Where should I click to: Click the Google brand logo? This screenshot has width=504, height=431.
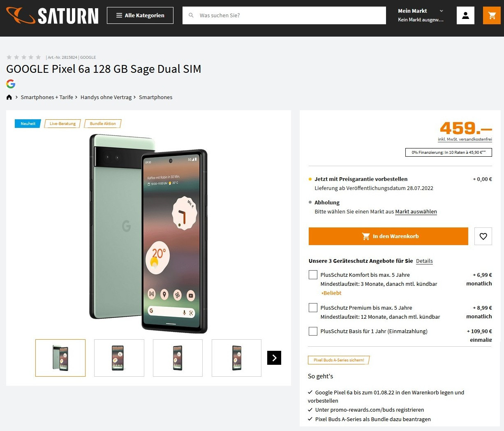[11, 84]
